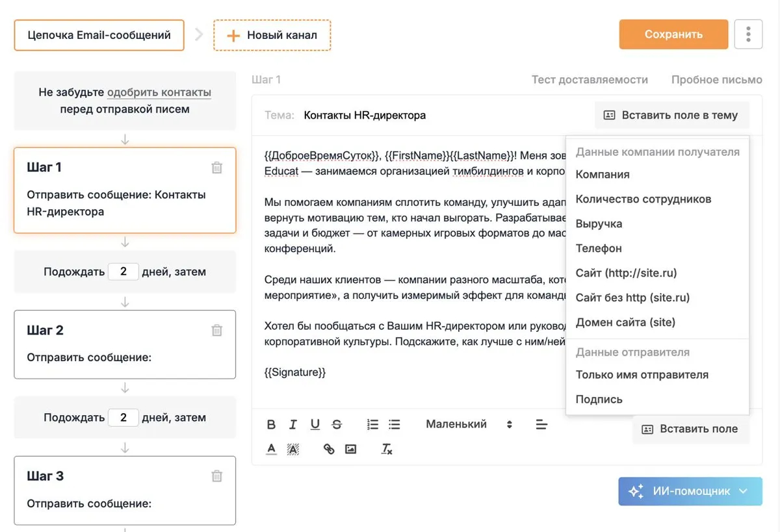The width and height of the screenshot is (780, 532).
Task: Click the Сохранить button
Action: 673,34
